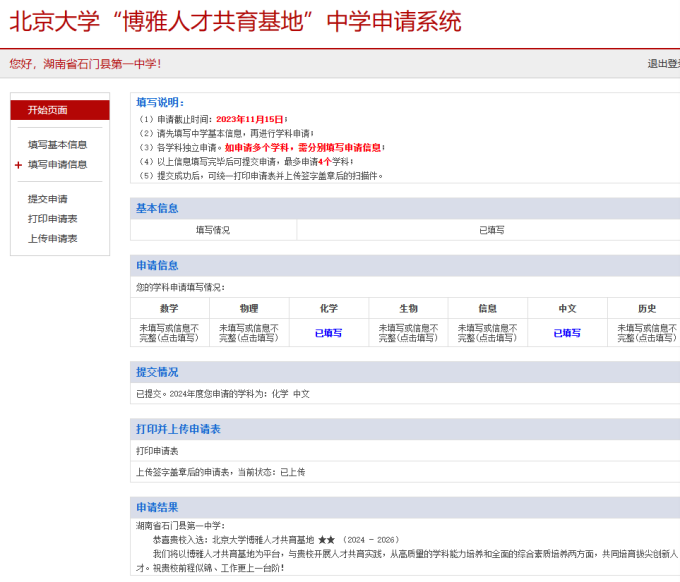Click 打印申请表 under 打印并上传申请表 section
The height and width of the screenshot is (582, 680).
[x=157, y=451]
